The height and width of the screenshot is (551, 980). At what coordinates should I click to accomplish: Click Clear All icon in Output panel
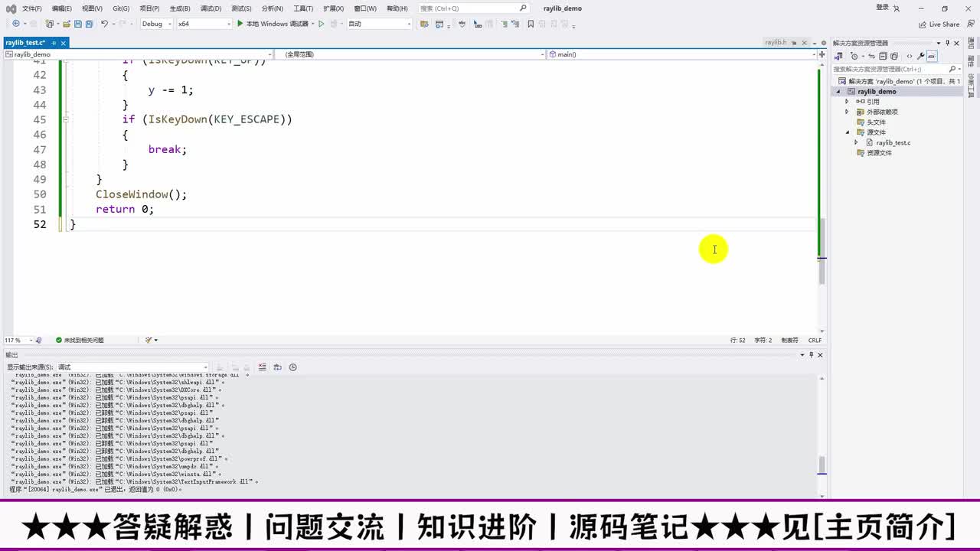tap(263, 367)
